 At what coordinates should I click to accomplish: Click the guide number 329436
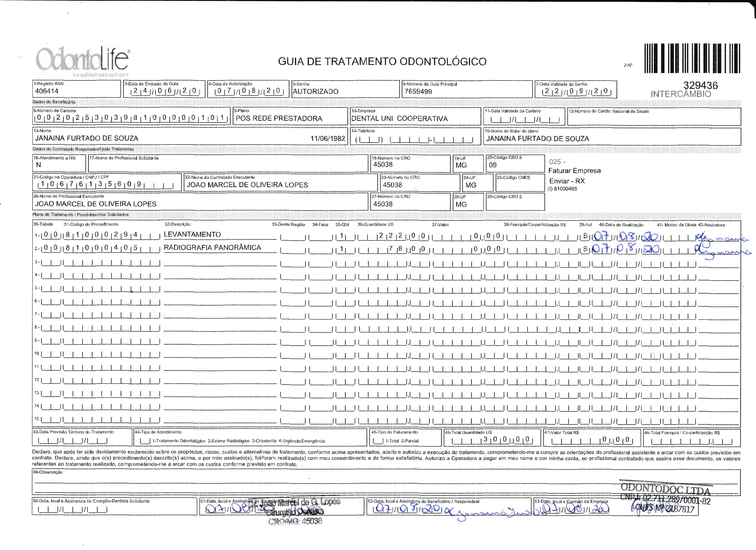pos(700,85)
